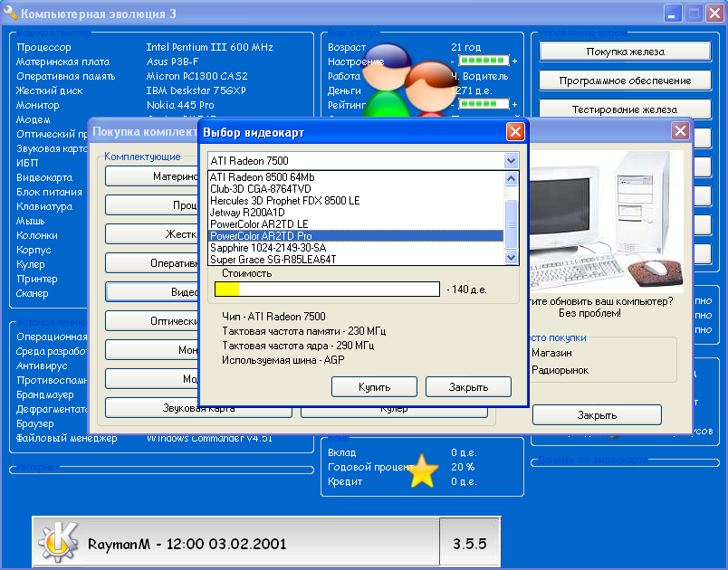Increase rating with the plus sign

click(x=514, y=104)
